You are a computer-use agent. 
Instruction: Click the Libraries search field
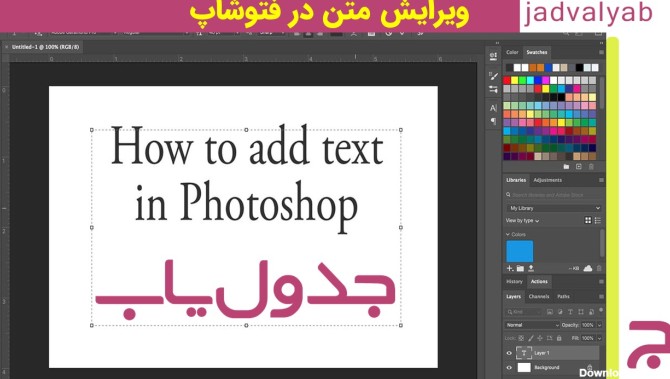tap(554, 195)
